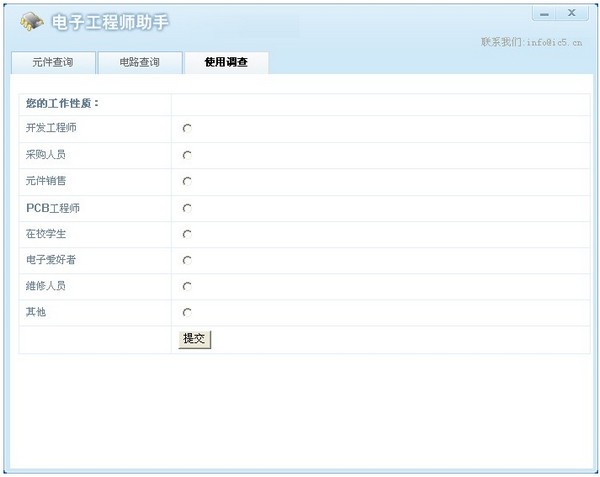Click the 开发工程师 text label

coord(51,128)
